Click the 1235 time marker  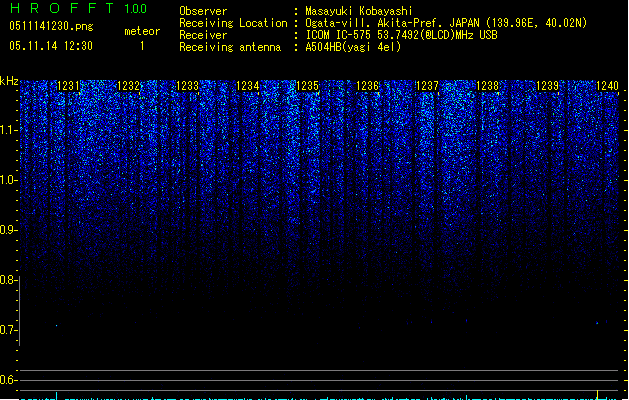tap(307, 86)
